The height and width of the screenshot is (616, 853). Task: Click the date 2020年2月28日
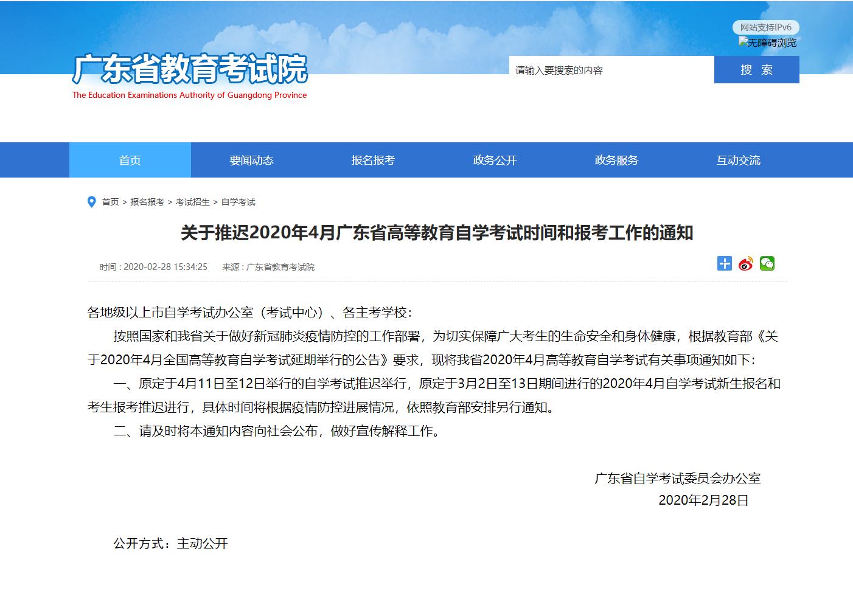[x=703, y=500]
